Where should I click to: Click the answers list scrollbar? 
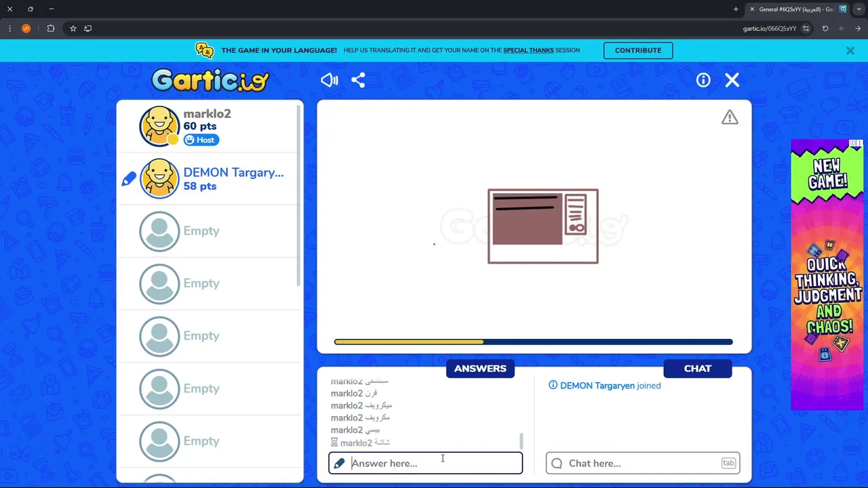click(x=521, y=441)
